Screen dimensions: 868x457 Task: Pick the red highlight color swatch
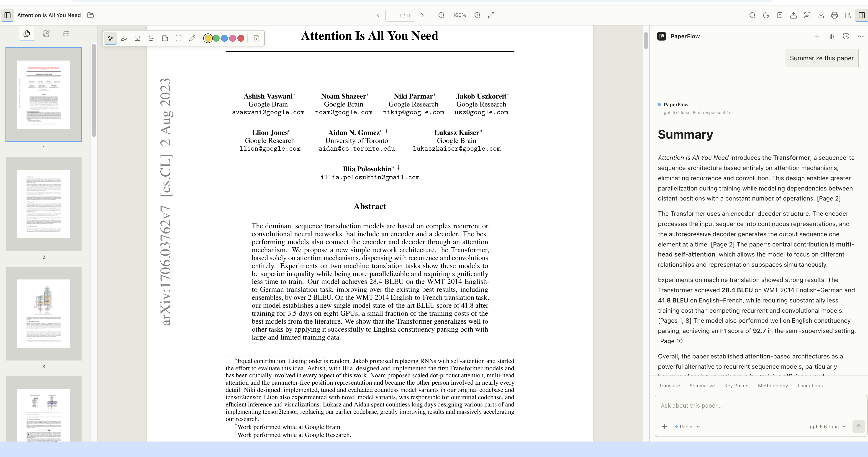point(241,38)
